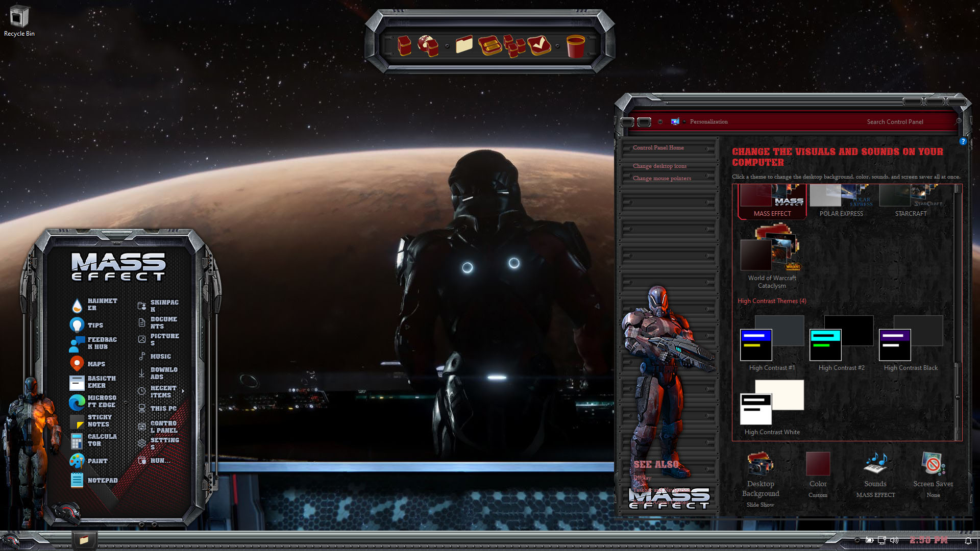
Task: Click Change desktop icons link
Action: coord(659,166)
